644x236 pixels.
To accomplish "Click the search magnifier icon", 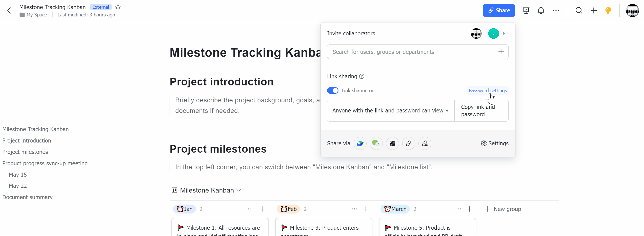I will 579,10.
